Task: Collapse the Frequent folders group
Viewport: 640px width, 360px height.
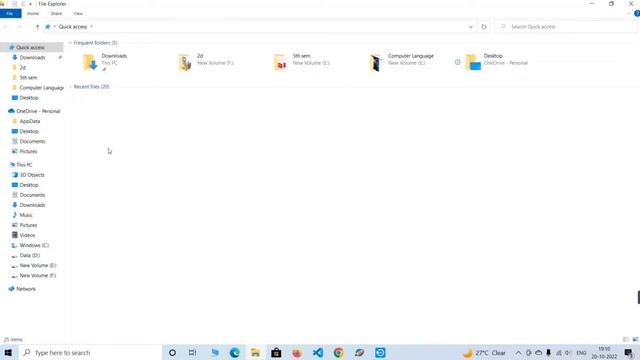Action: click(x=70, y=43)
